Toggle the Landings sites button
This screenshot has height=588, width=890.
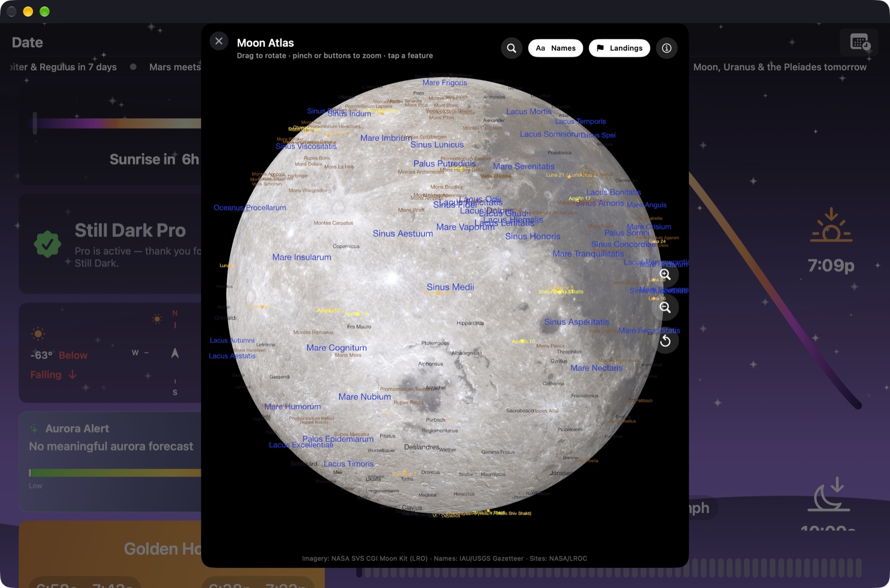(620, 48)
